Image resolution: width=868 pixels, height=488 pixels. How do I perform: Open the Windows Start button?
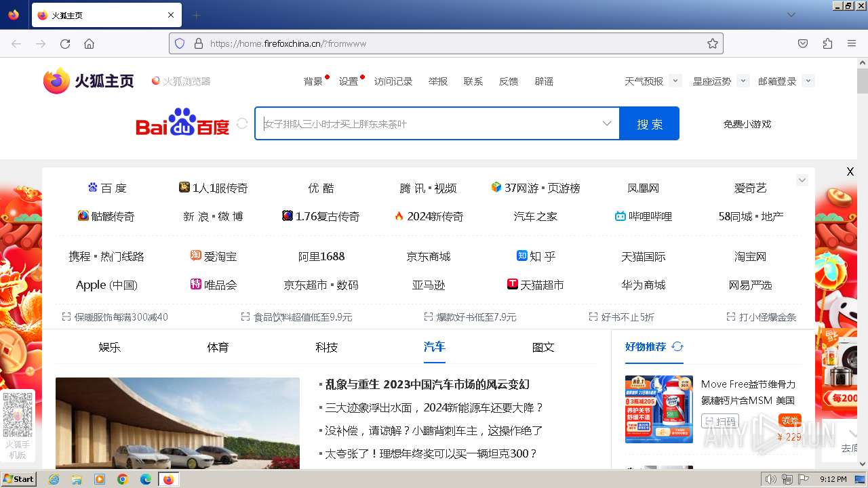coord(18,479)
